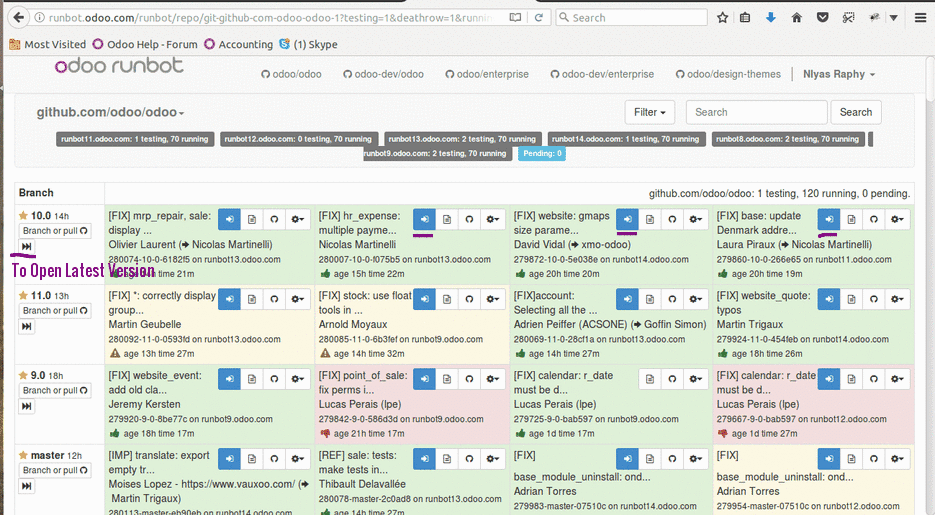935x515 pixels.
Task: Open the gear dropdown for the website gmaps build
Action: [695, 219]
